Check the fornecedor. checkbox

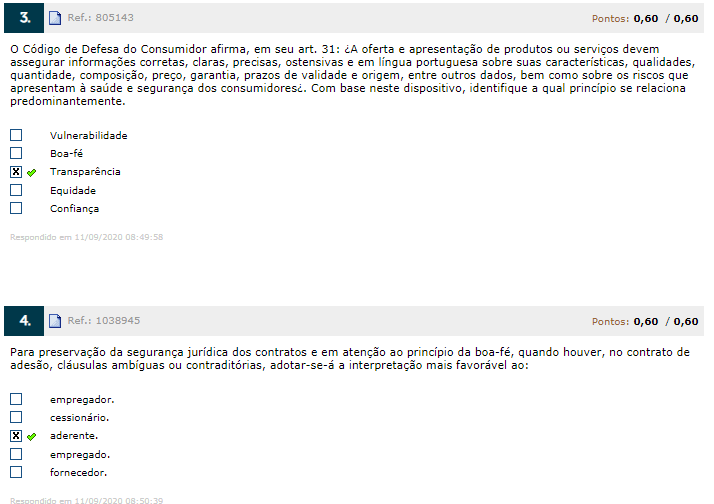point(16,472)
